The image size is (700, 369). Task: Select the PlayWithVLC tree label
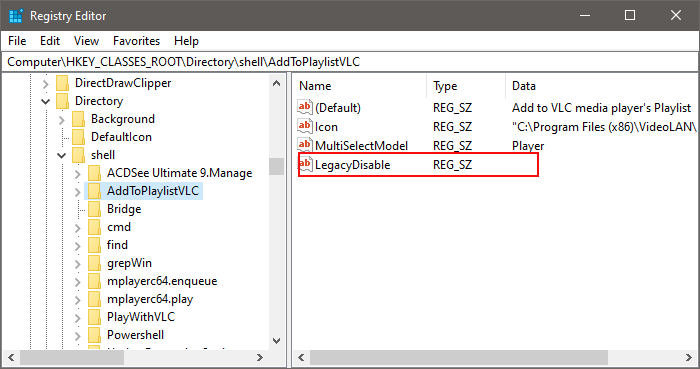click(141, 317)
